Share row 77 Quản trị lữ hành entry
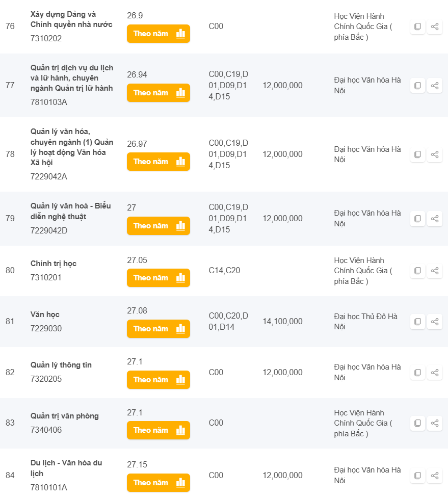The image size is (448, 498). pyautogui.click(x=435, y=86)
